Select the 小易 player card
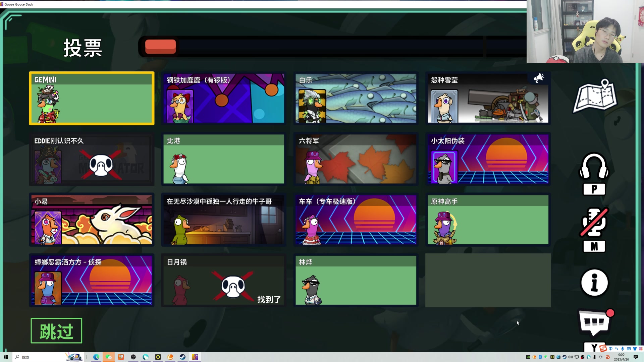 92,220
